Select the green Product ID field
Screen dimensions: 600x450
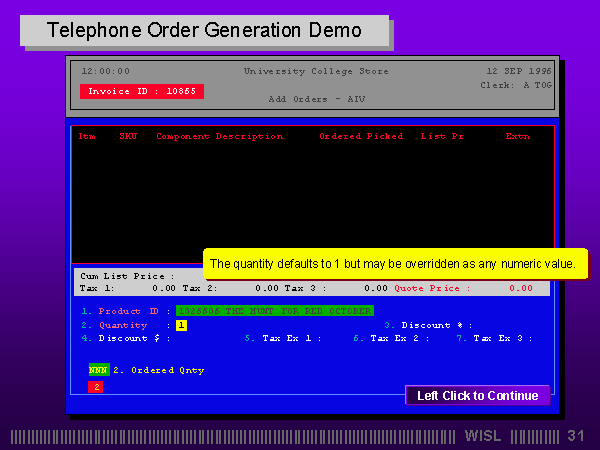274,311
